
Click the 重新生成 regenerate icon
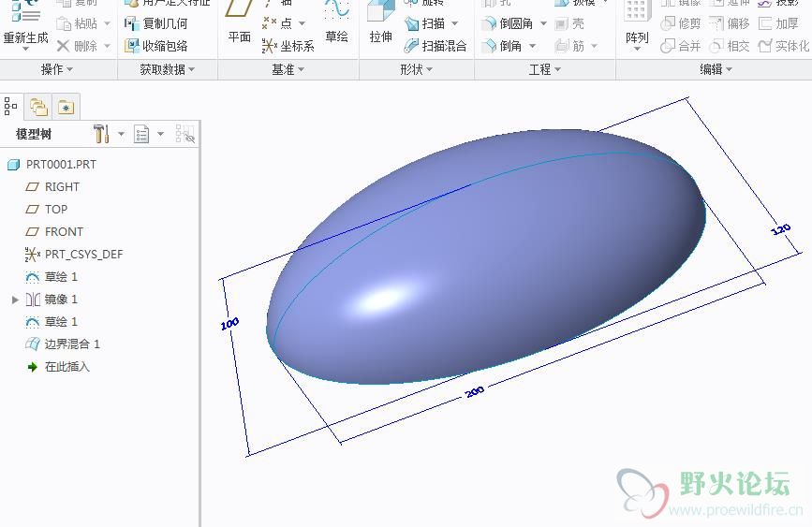tap(25, 11)
